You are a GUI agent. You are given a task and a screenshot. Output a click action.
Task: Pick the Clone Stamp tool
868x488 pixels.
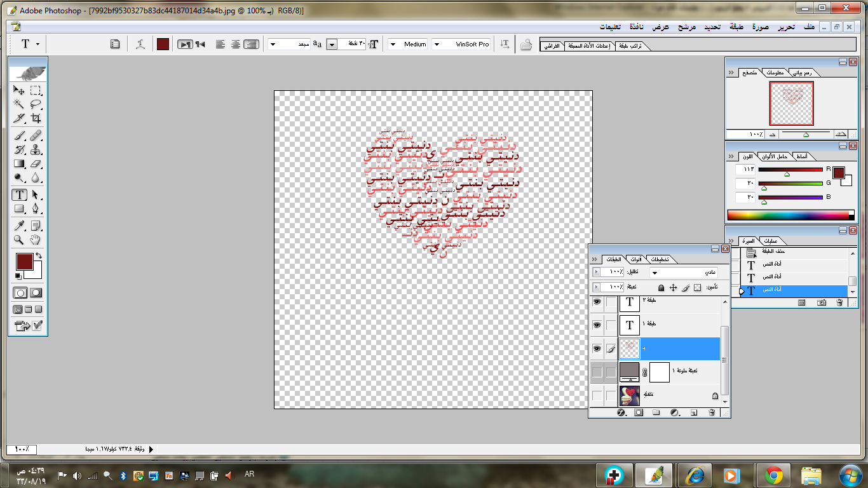(36, 150)
